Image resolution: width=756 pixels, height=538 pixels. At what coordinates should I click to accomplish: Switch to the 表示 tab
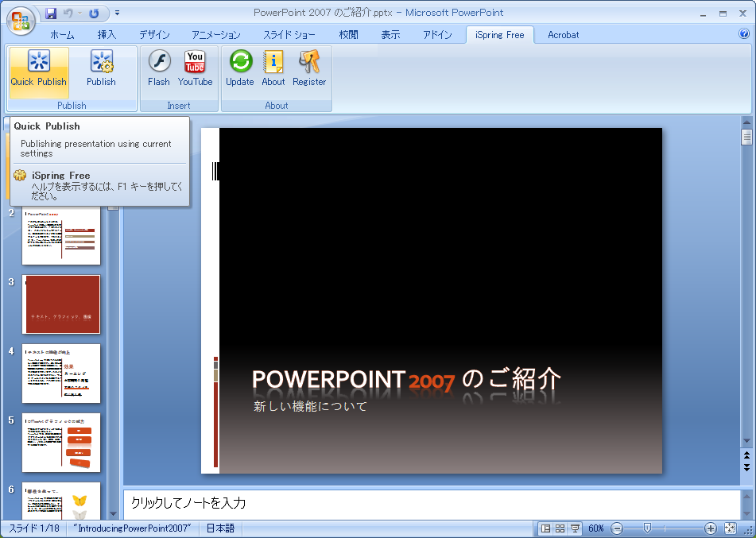(390, 35)
